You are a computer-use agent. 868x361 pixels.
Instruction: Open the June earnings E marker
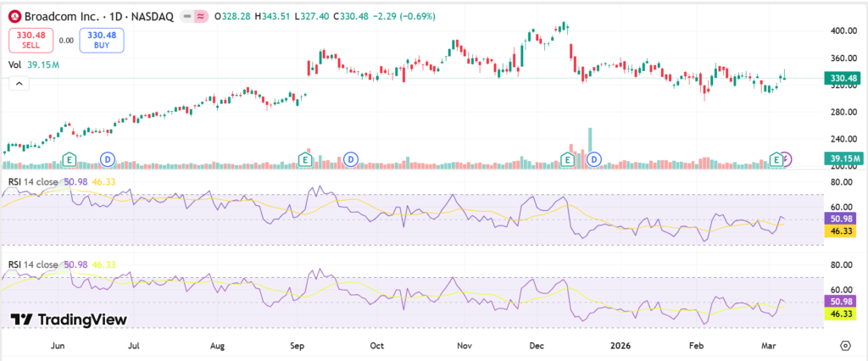[70, 159]
